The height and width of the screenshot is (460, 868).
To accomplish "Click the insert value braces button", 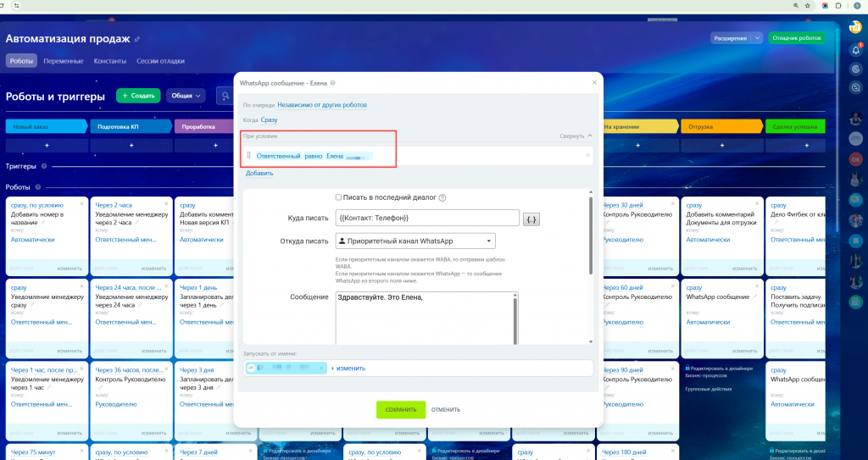I will click(x=531, y=219).
